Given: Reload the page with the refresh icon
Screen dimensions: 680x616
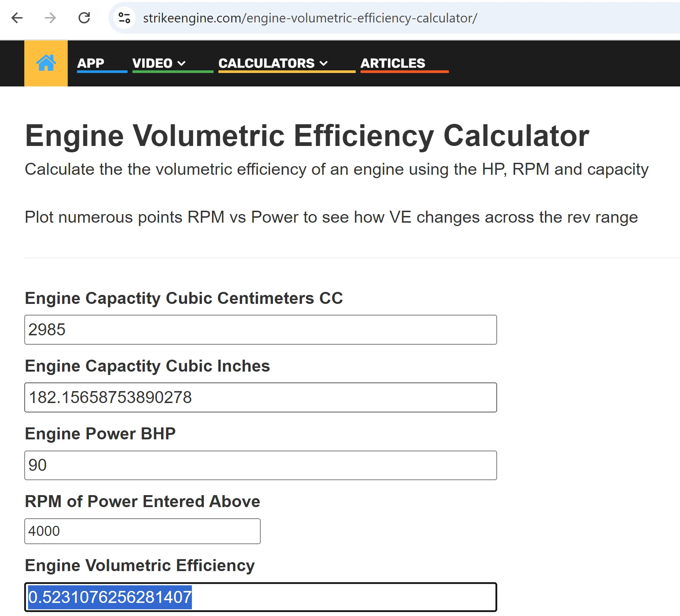Looking at the screenshot, I should tap(84, 18).
